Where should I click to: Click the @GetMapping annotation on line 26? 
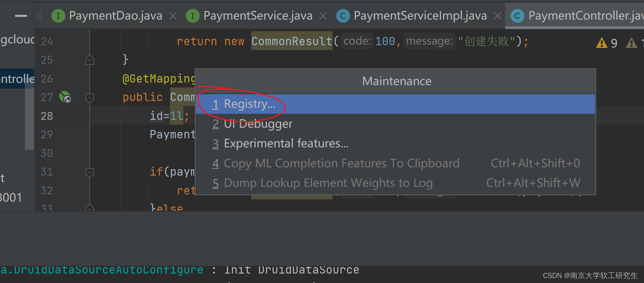click(159, 78)
